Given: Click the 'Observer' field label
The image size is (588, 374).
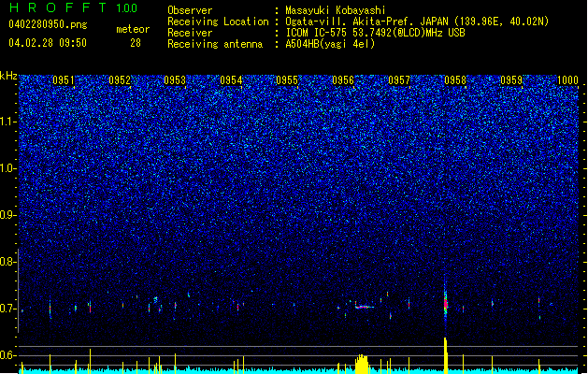Looking at the screenshot, I should tap(190, 10).
